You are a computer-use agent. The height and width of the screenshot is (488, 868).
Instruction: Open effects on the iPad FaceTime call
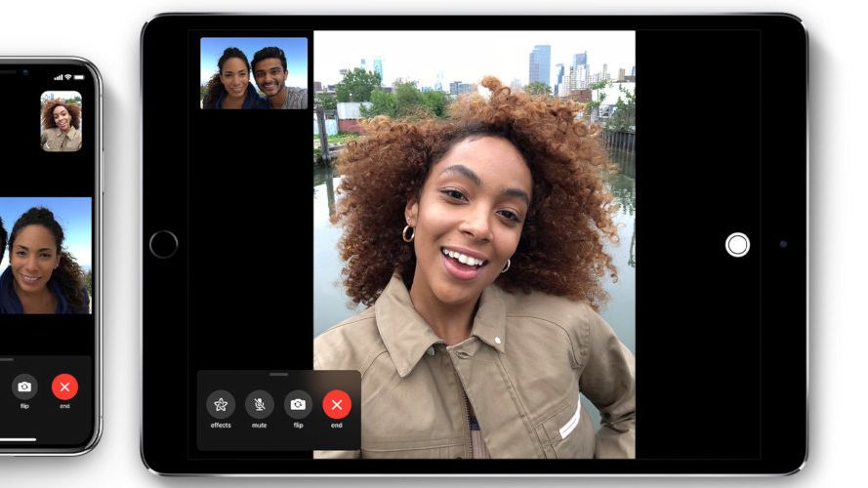click(x=221, y=404)
